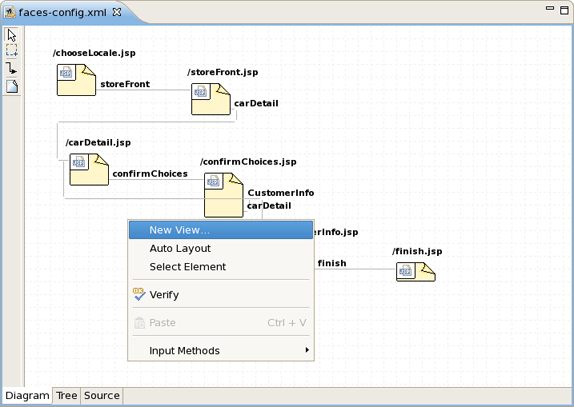Close the faces-config.xml editor tab
Image resolution: width=574 pixels, height=407 pixels.
[117, 12]
